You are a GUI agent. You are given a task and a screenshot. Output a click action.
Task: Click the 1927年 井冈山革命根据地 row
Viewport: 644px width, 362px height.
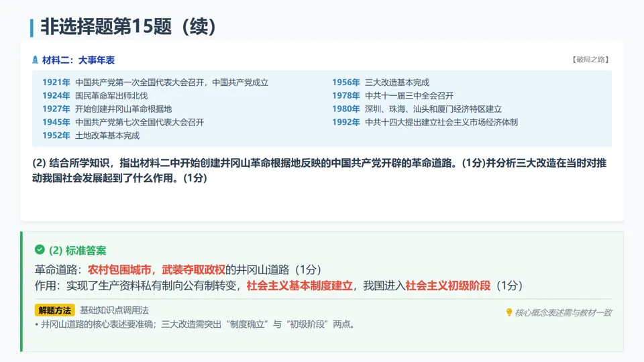pos(107,109)
